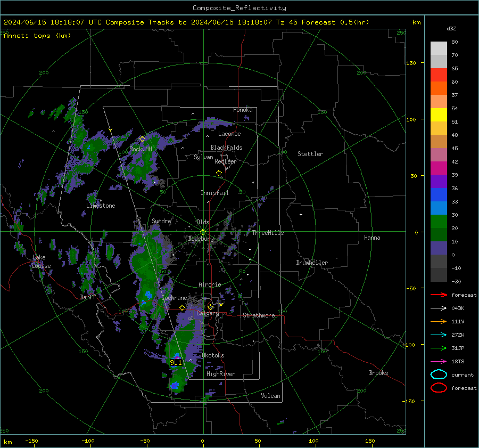This screenshot has height=448, width=479.
Task: Click the '27ZW' legend text
Action: click(458, 335)
